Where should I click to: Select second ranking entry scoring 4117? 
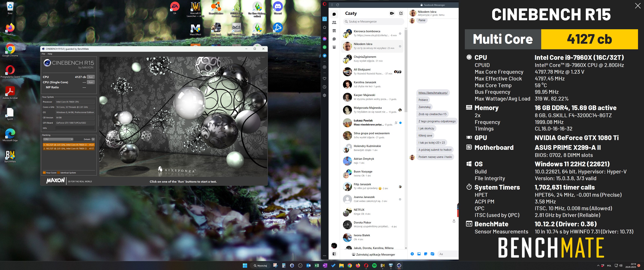click(69, 148)
